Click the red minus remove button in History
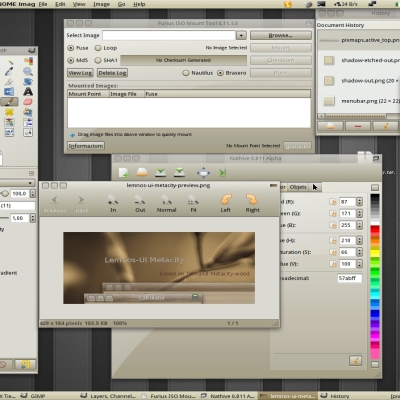Image resolution: width=400 pixels, height=400 pixels. pyautogui.click(x=358, y=126)
